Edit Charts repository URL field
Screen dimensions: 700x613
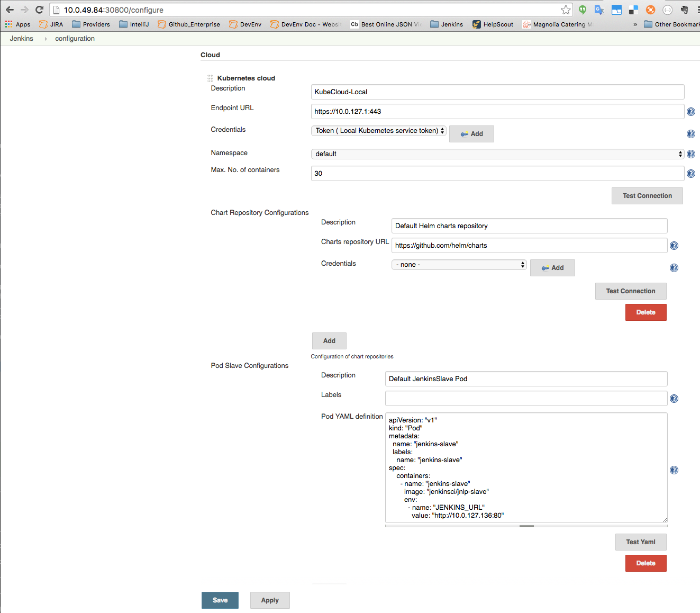(x=529, y=245)
